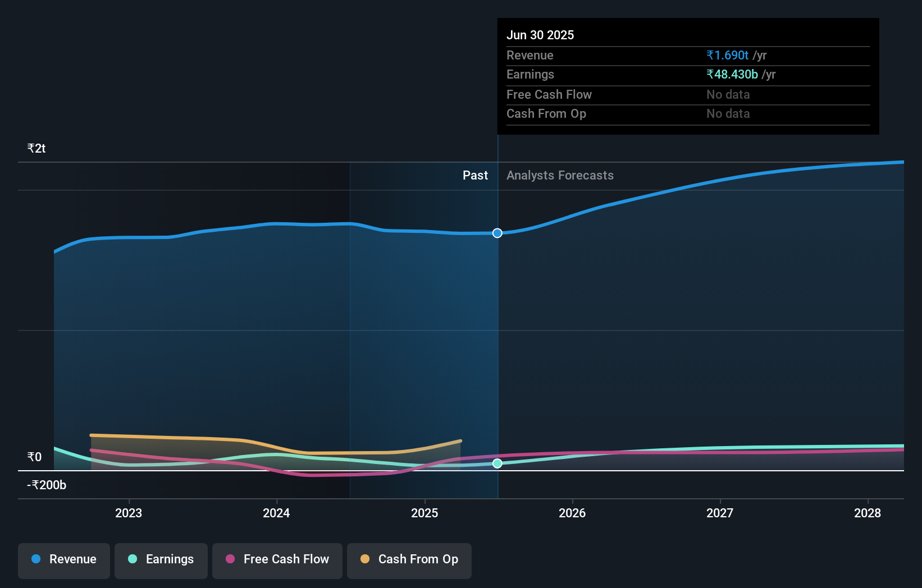The image size is (922, 588).
Task: Click the 2028 x-axis label
Action: (868, 513)
